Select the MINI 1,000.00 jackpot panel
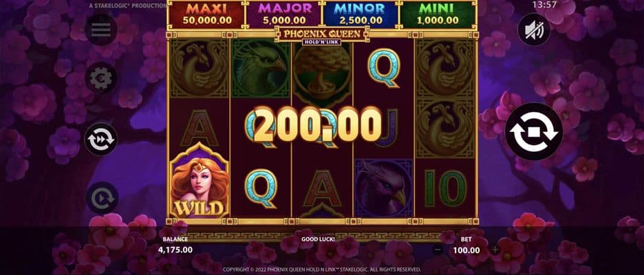 point(438,14)
